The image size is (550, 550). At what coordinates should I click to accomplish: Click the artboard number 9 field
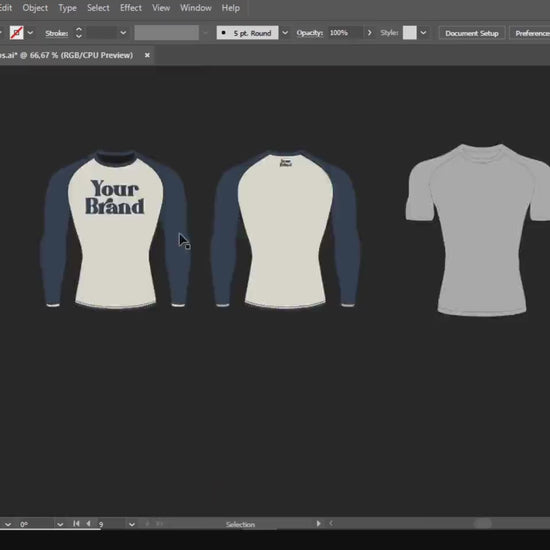pyautogui.click(x=112, y=524)
